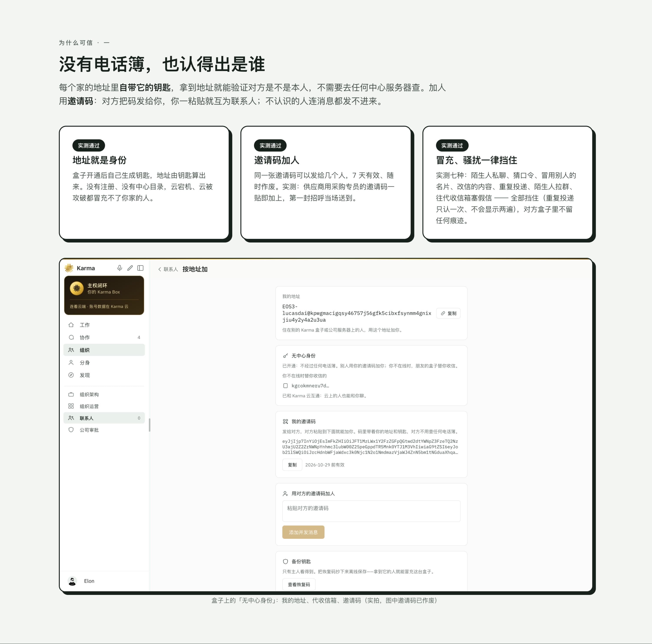Screen dimensions: 652x644
Task: Open the 工作 menu item
Action: [104, 325]
